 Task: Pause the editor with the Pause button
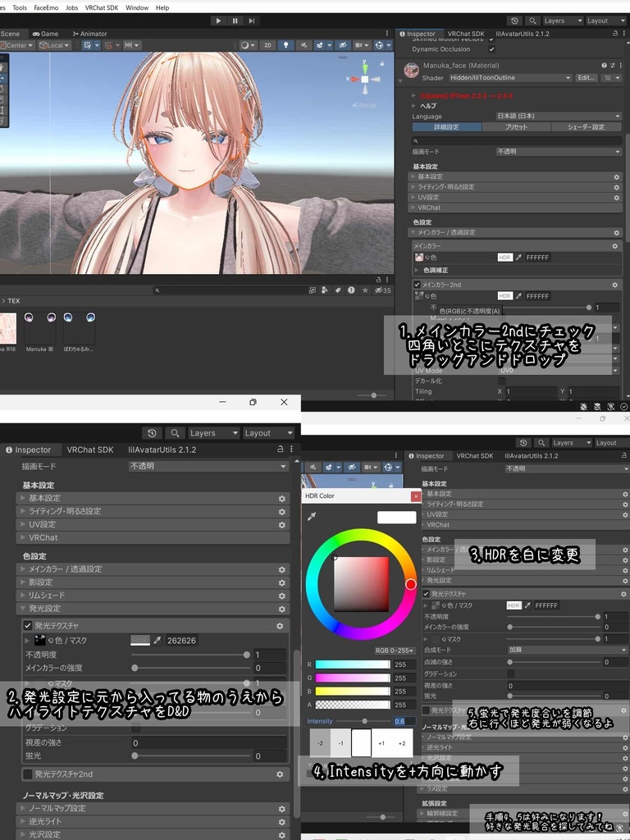coord(235,21)
